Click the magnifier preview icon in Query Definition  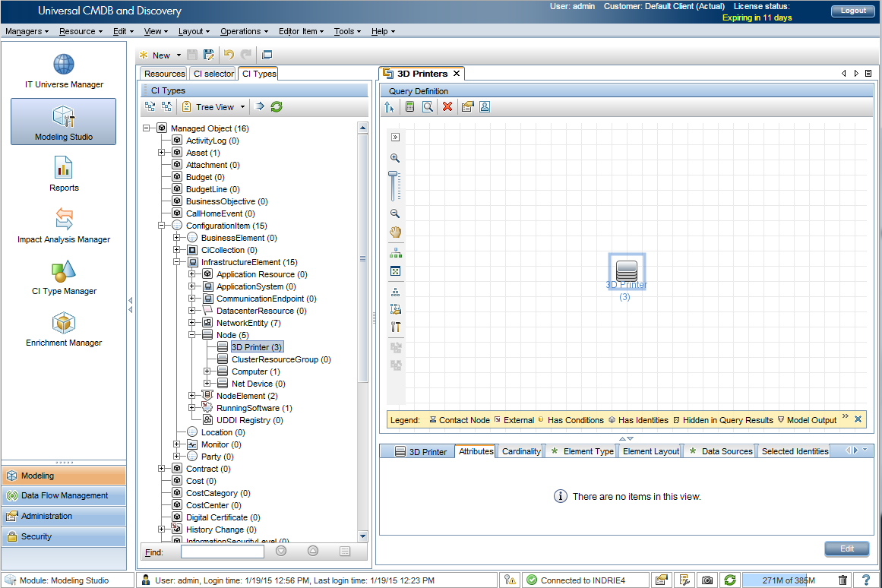click(428, 106)
